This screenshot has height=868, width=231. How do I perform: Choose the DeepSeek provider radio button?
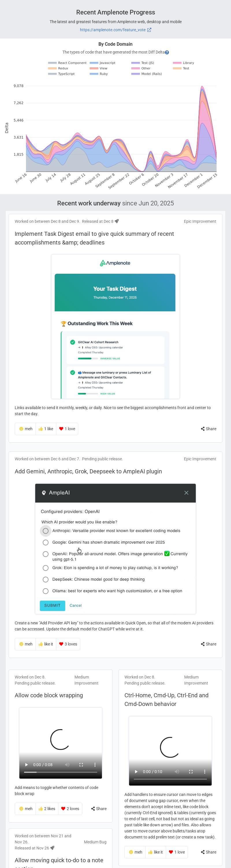pos(46,580)
